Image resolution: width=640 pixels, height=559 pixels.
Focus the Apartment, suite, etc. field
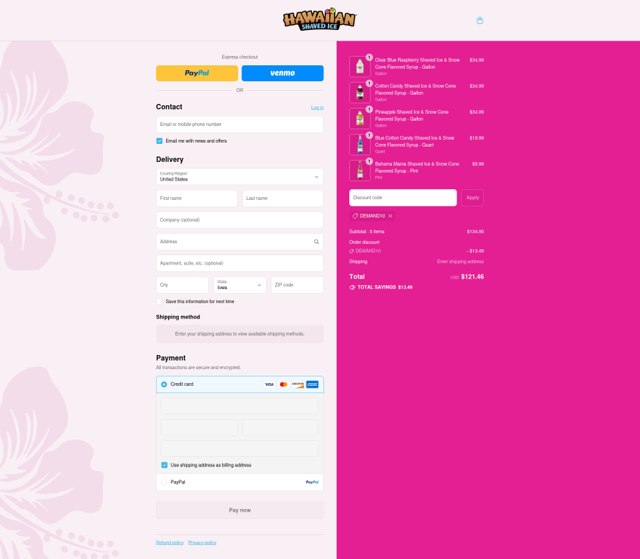pyautogui.click(x=240, y=263)
